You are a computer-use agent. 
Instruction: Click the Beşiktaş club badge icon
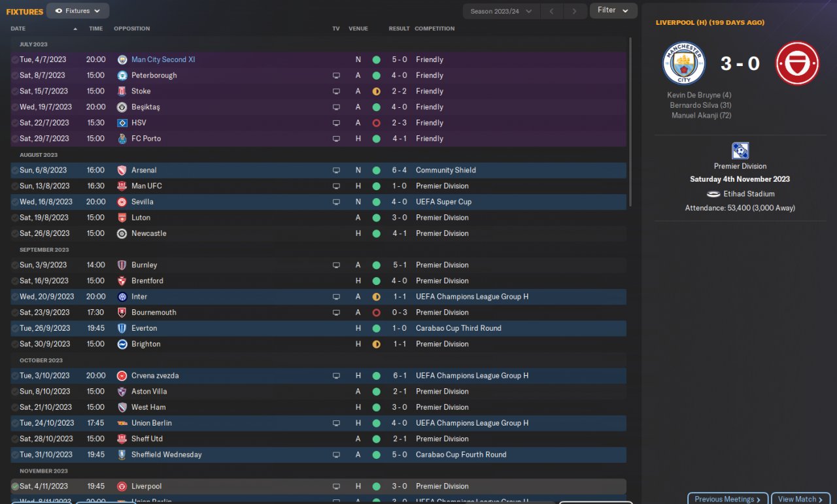(x=122, y=107)
